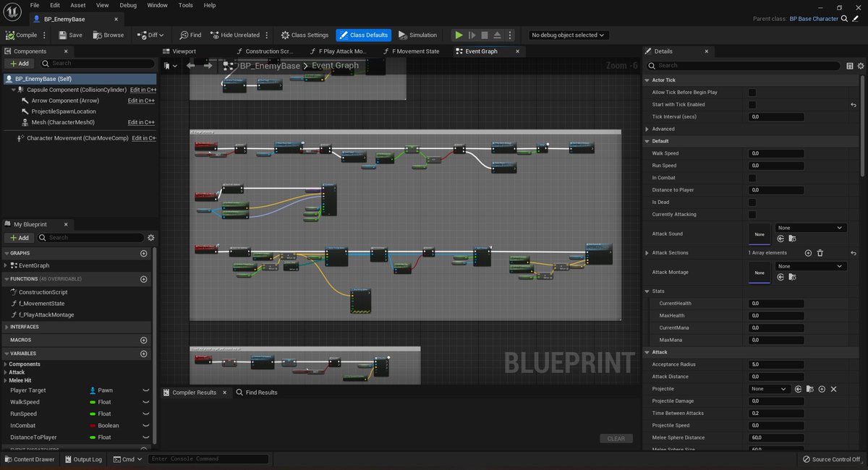Open Attack Sound asset dropdown
Image resolution: width=868 pixels, height=470 pixels.
810,228
